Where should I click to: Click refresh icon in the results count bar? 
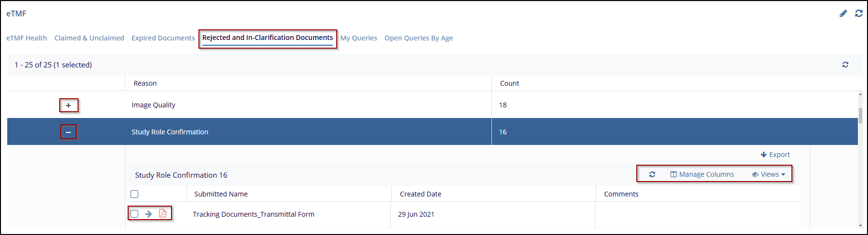[x=845, y=65]
